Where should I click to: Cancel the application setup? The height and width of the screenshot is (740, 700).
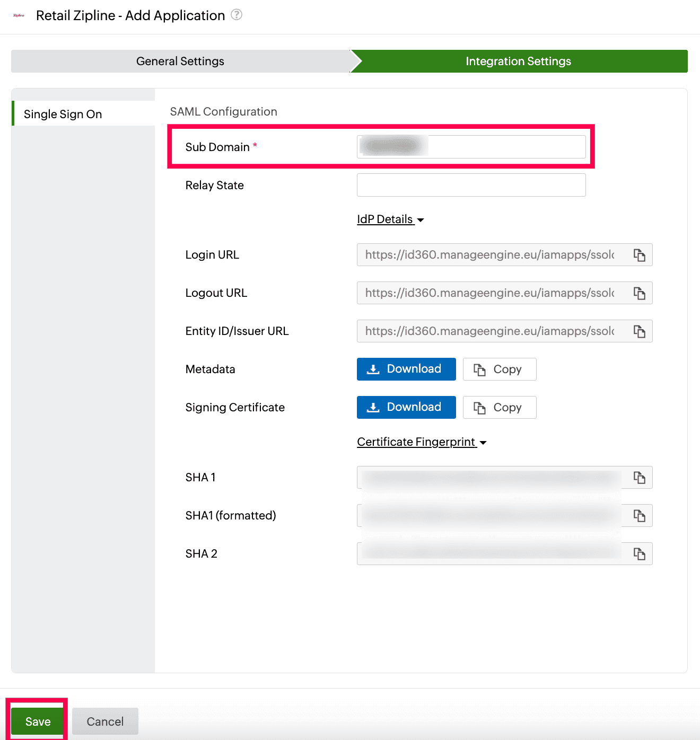click(104, 721)
